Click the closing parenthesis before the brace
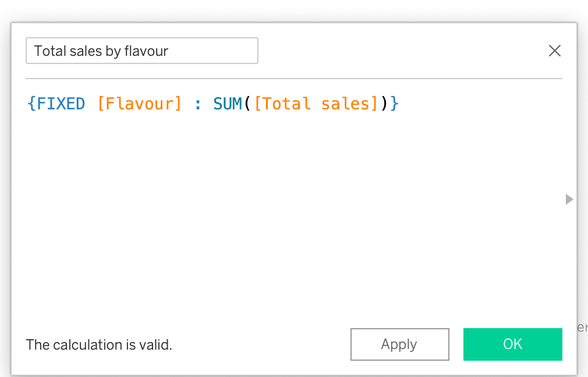Screen dimensions: 588x377 [385, 104]
